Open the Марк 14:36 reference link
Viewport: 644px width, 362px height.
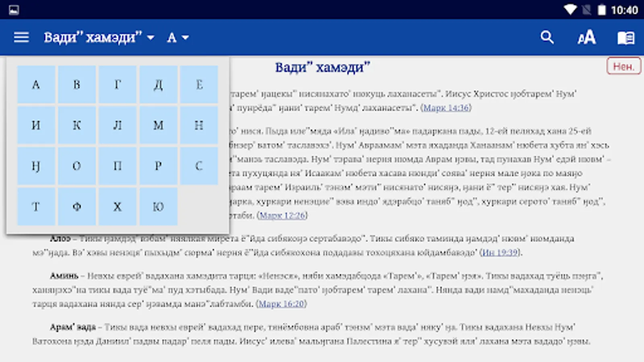[446, 108]
